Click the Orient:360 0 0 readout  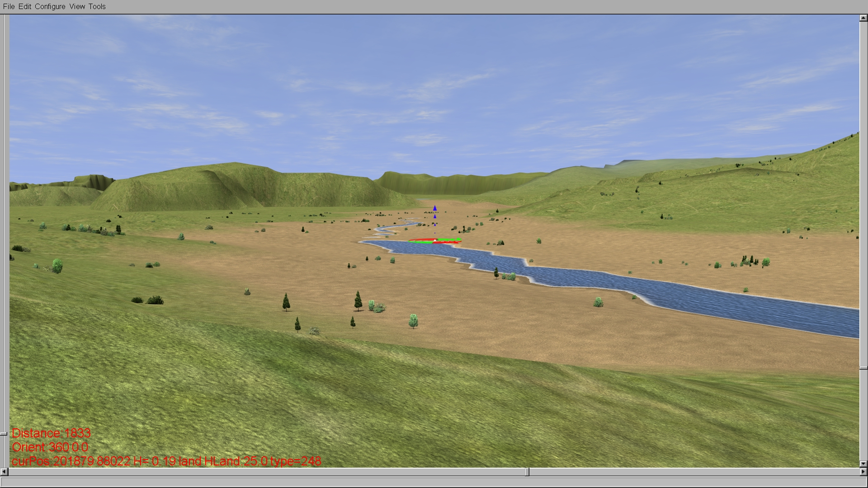click(50, 447)
